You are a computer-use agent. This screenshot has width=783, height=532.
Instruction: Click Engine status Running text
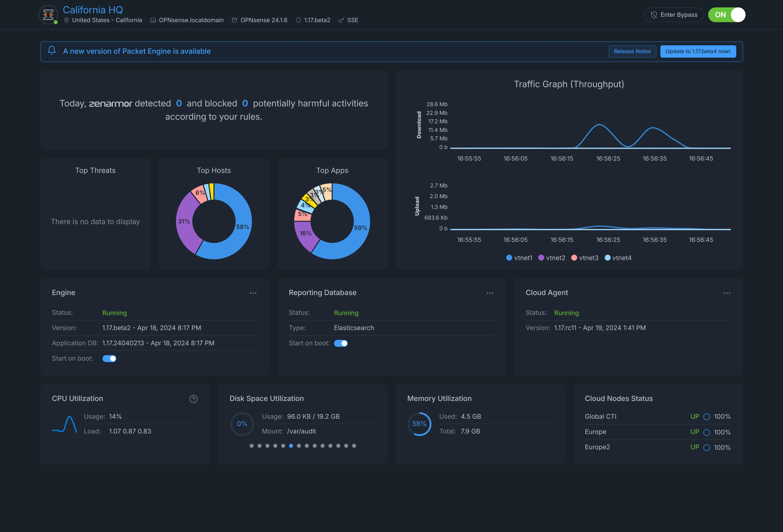click(114, 313)
